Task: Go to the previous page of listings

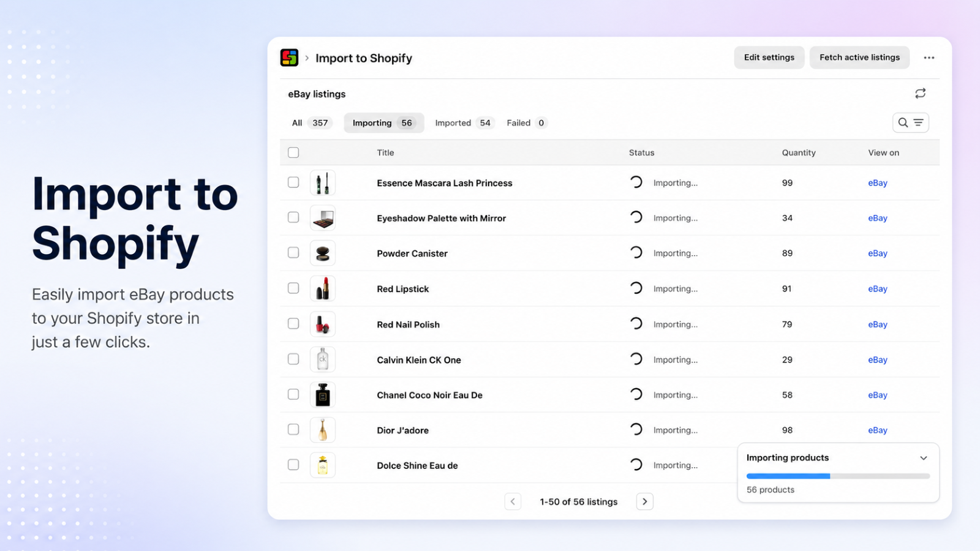Action: (513, 501)
